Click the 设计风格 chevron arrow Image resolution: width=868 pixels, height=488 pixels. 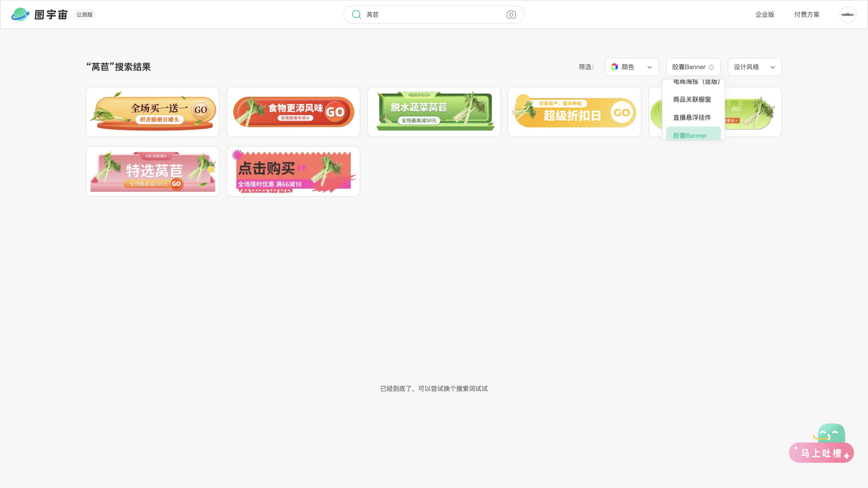pyautogui.click(x=773, y=67)
